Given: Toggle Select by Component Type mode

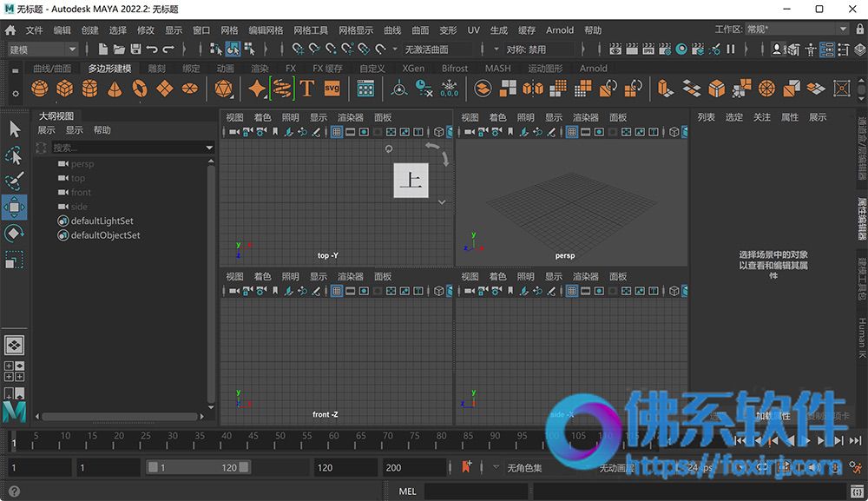Looking at the screenshot, I should tap(250, 49).
